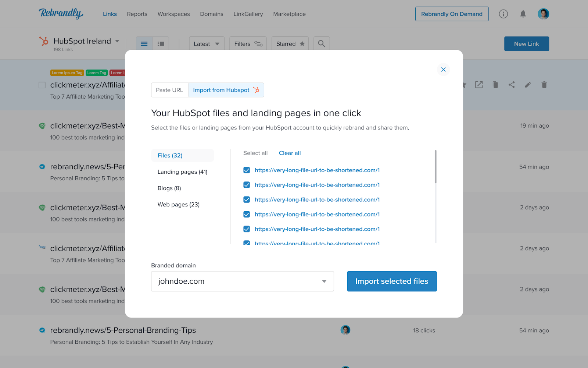Click the green Lorem Tag label

click(97, 73)
